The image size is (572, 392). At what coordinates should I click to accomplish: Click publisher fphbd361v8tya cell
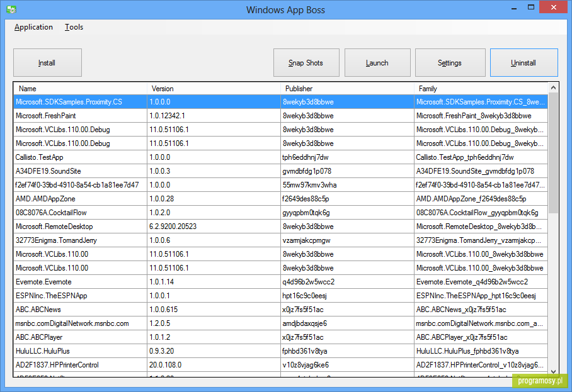tap(347, 351)
